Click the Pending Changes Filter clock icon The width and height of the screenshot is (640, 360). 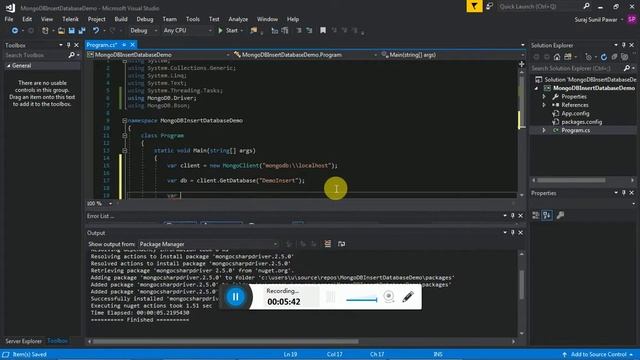pyautogui.click(x=588, y=57)
